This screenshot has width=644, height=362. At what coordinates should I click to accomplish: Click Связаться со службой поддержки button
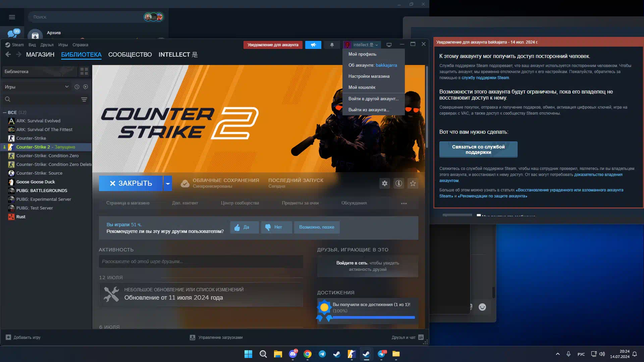tap(478, 149)
